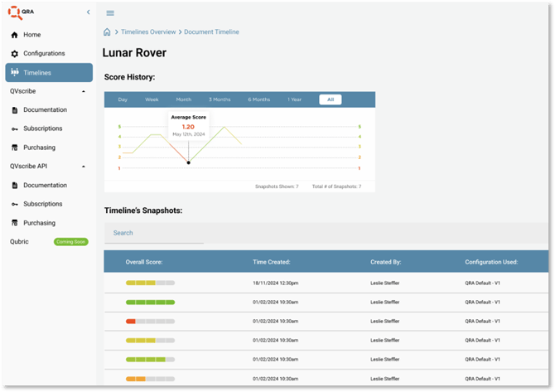Collapse the QVscribe API section

point(84,167)
